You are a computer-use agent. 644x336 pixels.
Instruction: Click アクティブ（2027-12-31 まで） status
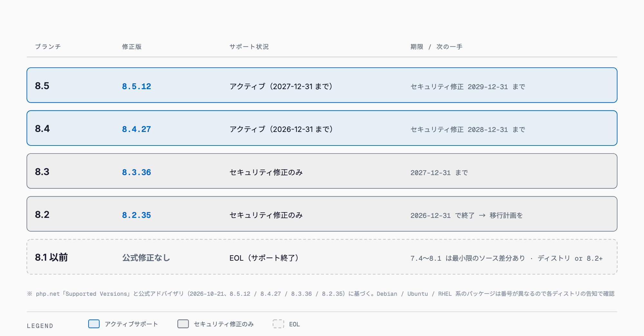[281, 86]
